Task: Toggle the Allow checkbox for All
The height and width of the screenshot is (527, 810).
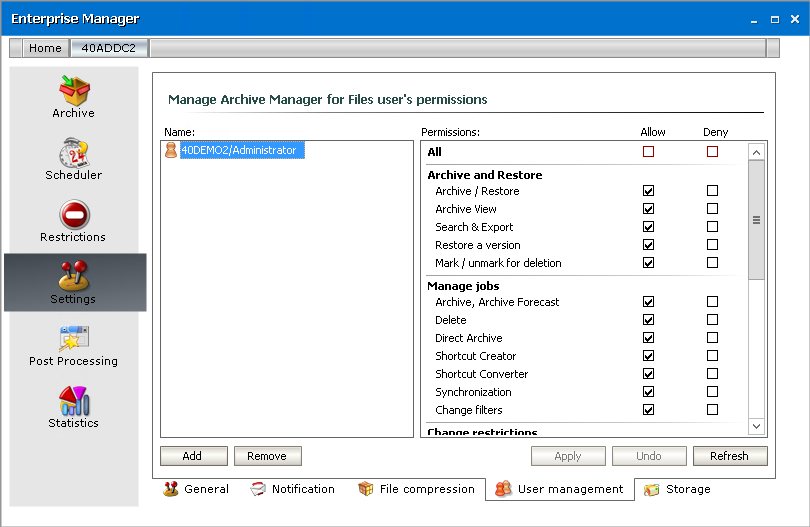Action: tap(649, 152)
